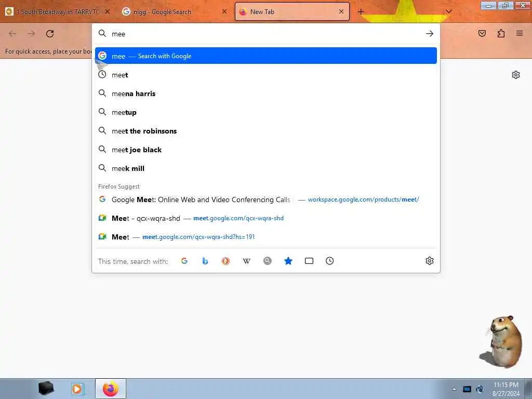Screen dimensions: 532x399
Task: Choose the 'meek mill' suggestion
Action: 266,168
